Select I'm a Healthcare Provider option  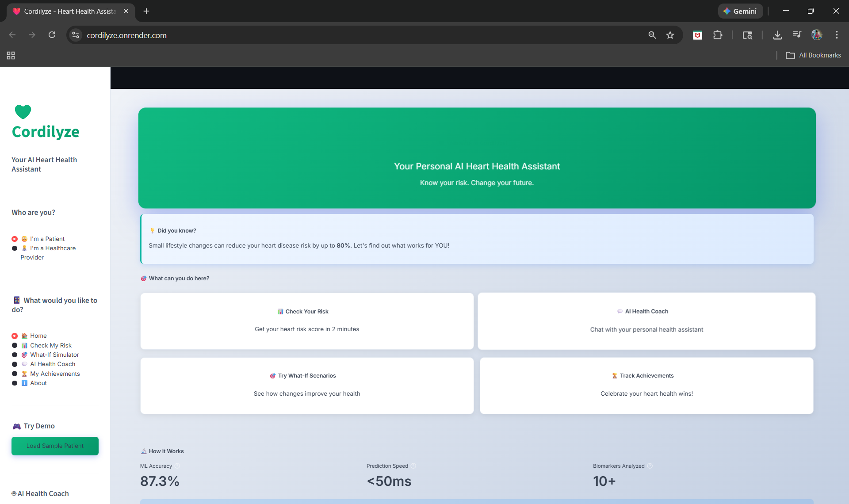(15, 248)
